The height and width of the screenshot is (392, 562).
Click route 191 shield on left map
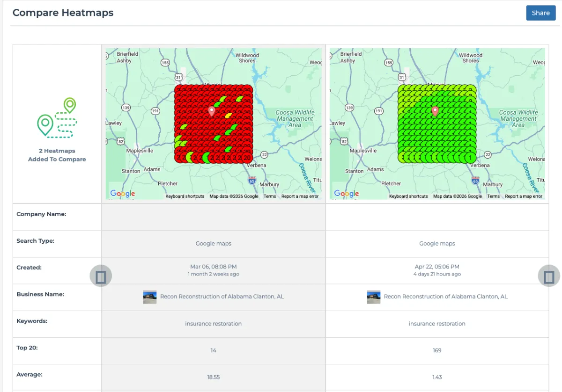[155, 111]
